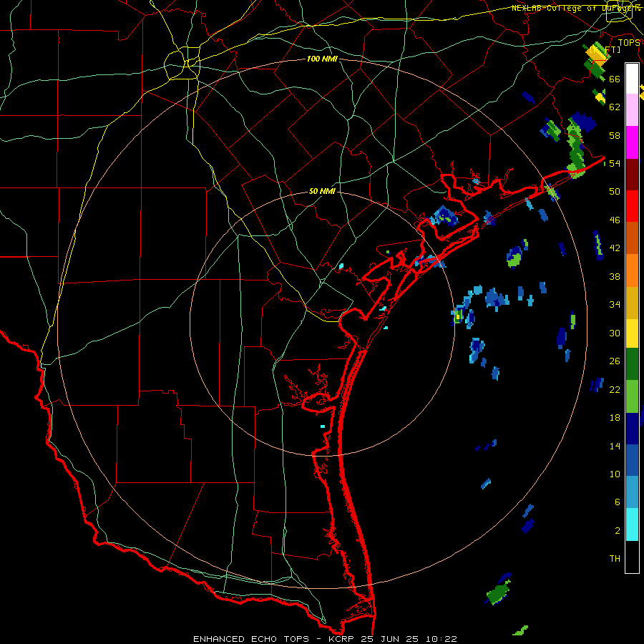Viewport: 644px width, 644px height.
Task: Click the legend value "34"
Action: (x=615, y=305)
